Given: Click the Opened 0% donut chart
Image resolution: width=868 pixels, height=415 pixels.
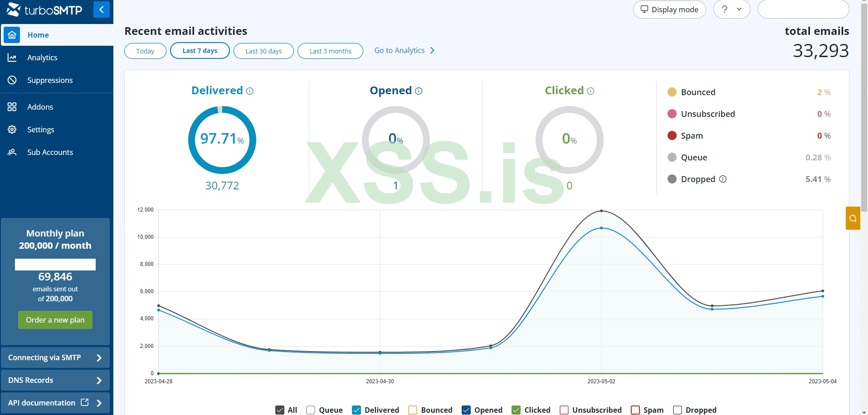Looking at the screenshot, I should tap(396, 140).
